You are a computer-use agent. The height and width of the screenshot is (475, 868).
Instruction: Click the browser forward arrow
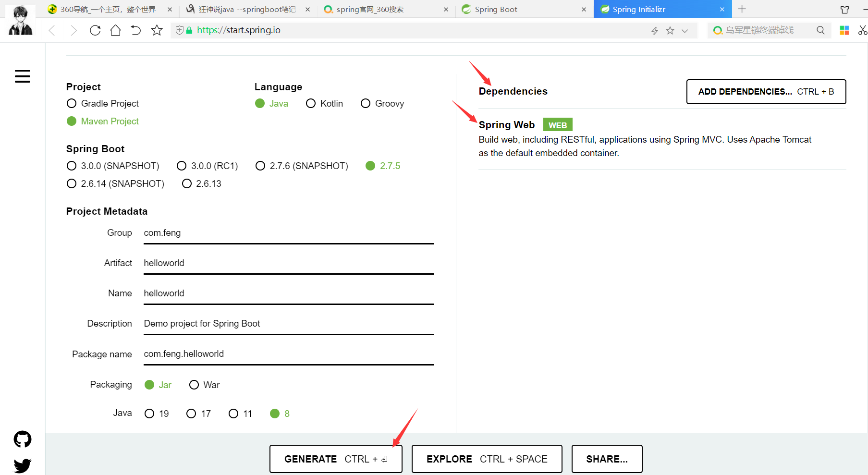73,31
